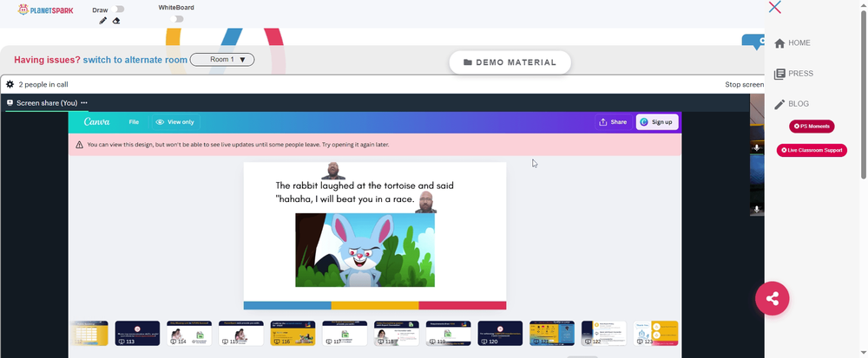This screenshot has height=358, width=868.
Task: Close the side menu with X
Action: [x=775, y=7]
